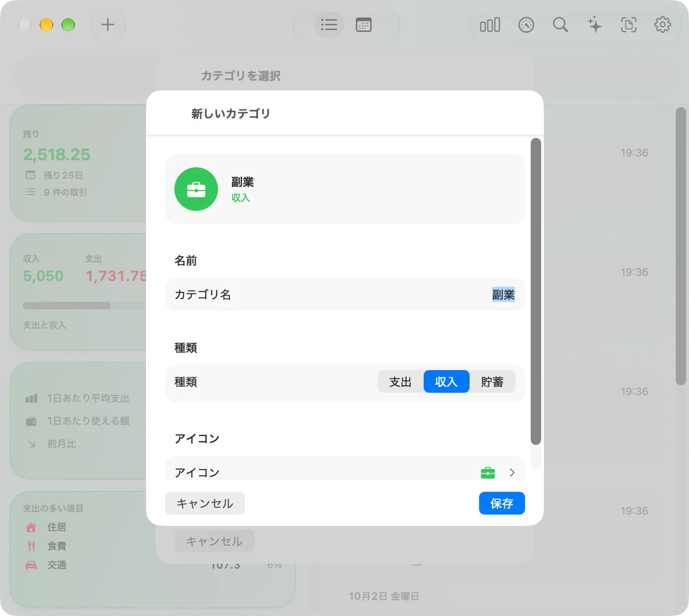
Task: Click the 住居 label in 支出の多い項目
Action: coord(57,527)
